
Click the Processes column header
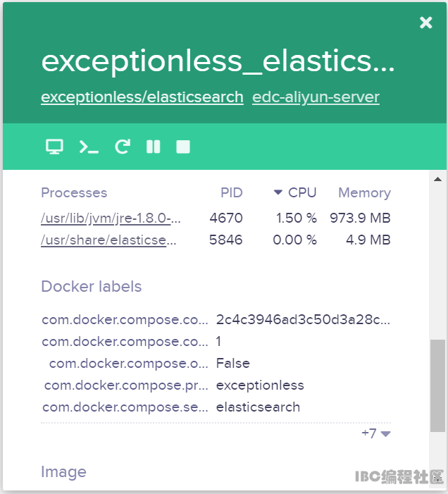coord(74,192)
